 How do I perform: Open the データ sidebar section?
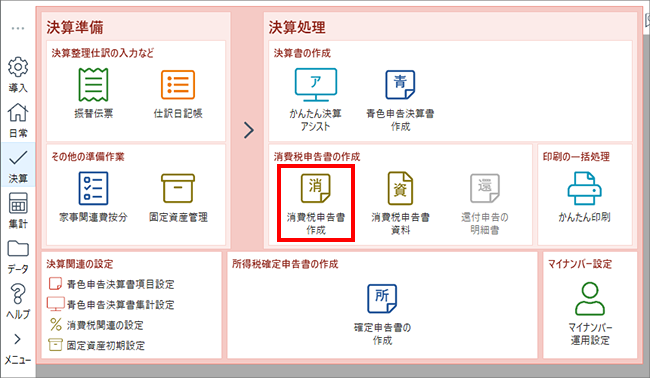pos(18,257)
